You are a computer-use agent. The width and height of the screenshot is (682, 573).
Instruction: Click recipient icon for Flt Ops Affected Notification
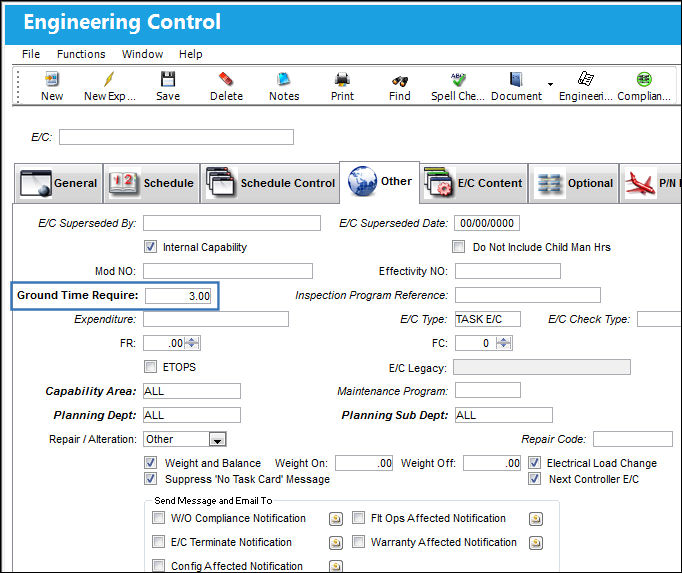coord(536,519)
